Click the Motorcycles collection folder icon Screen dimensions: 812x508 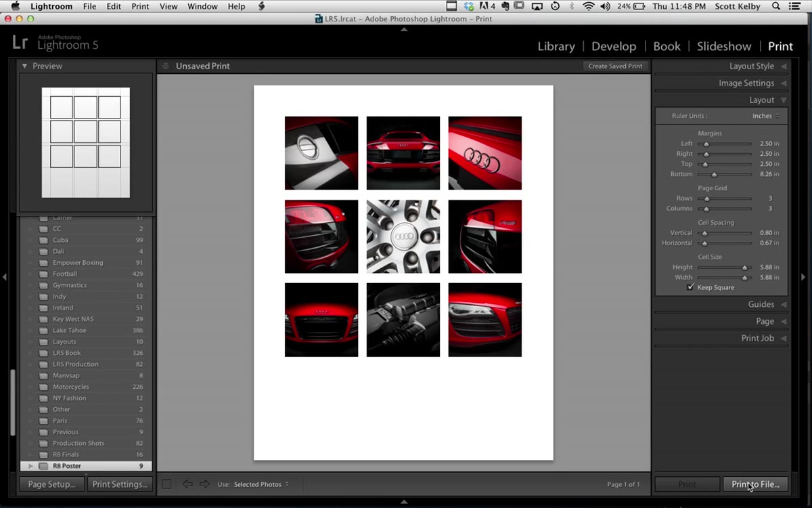[x=43, y=387]
